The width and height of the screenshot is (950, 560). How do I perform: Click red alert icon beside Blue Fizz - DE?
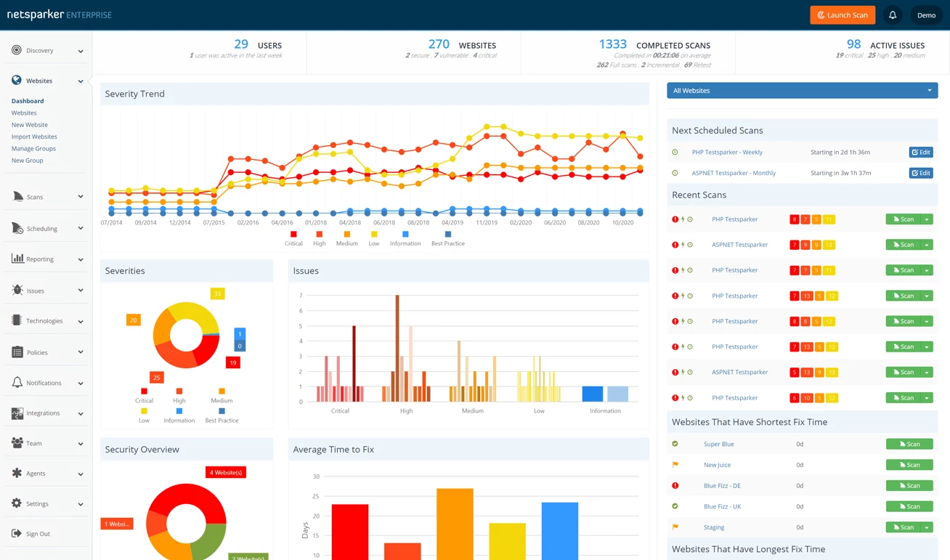pyautogui.click(x=675, y=486)
